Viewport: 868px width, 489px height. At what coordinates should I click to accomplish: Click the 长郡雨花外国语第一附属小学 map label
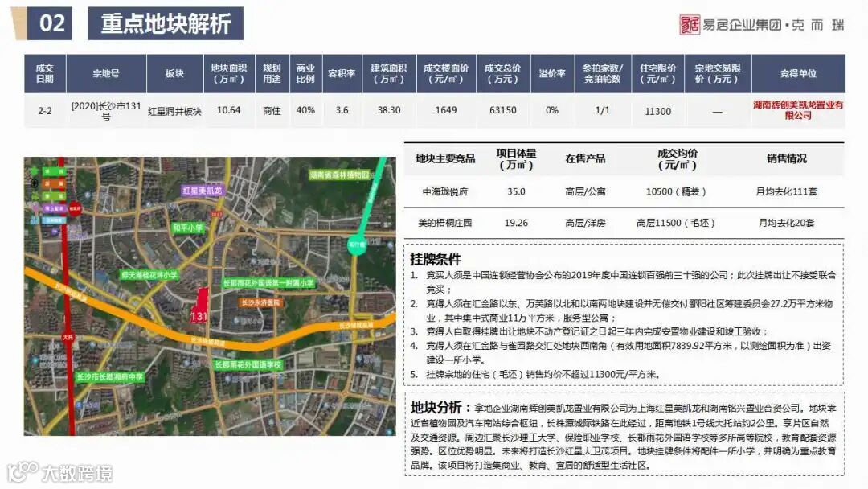tap(268, 283)
